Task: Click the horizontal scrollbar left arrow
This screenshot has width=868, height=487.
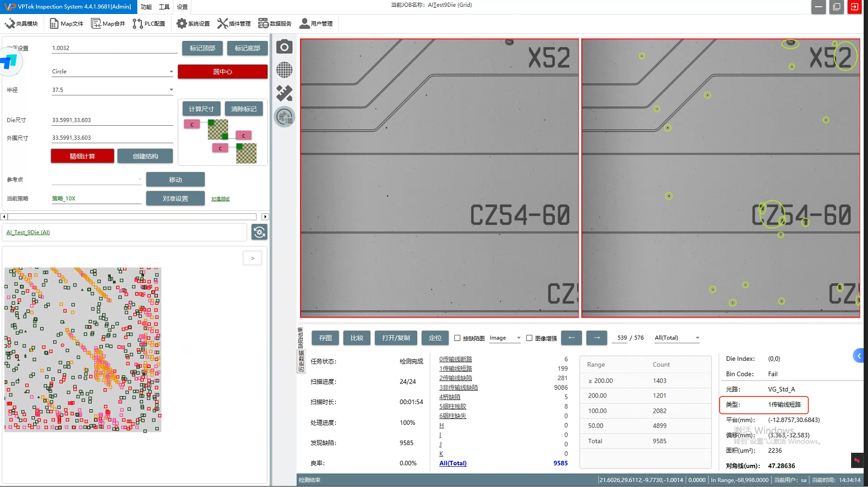Action: 4,217
